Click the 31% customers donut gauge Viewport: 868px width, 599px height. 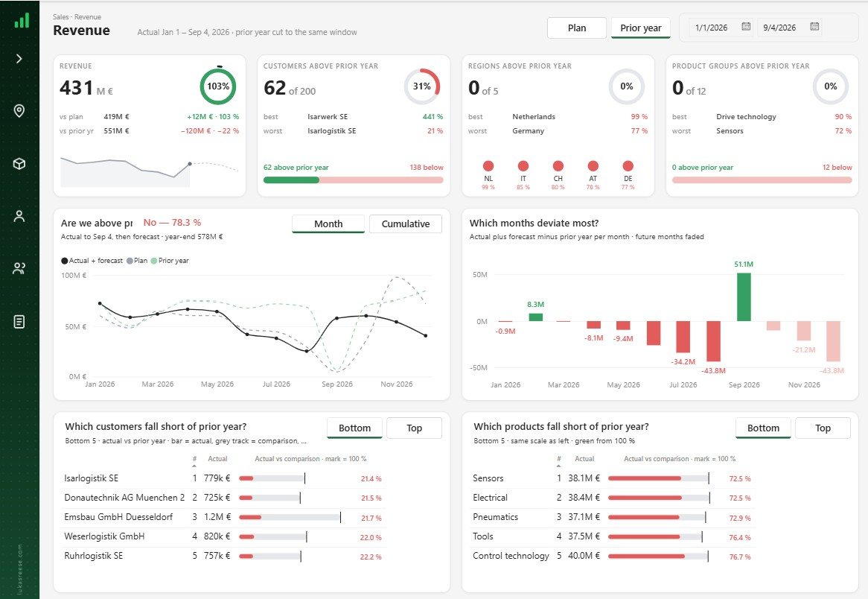pos(422,86)
